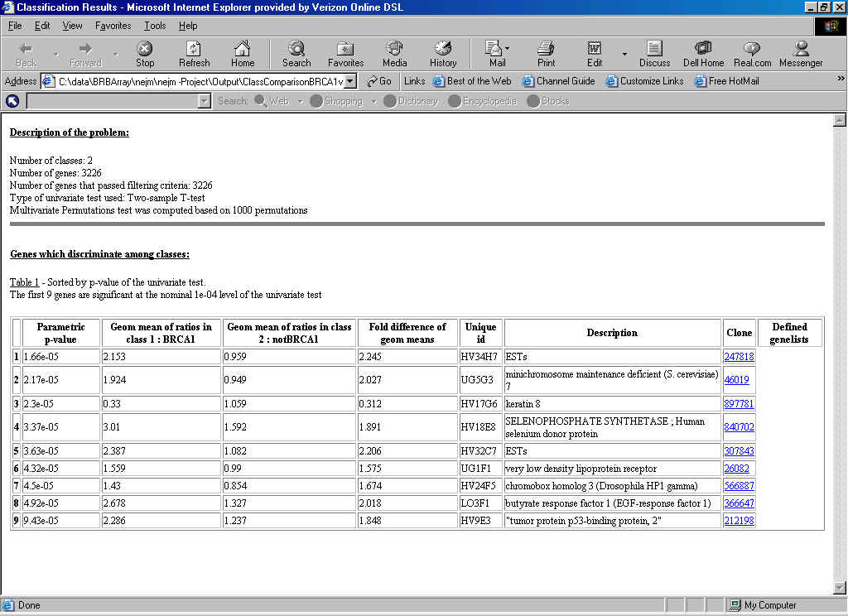Screen dimensions: 848x616
Task: Open the Edit button dropdown arrow
Action: pyautogui.click(x=624, y=54)
